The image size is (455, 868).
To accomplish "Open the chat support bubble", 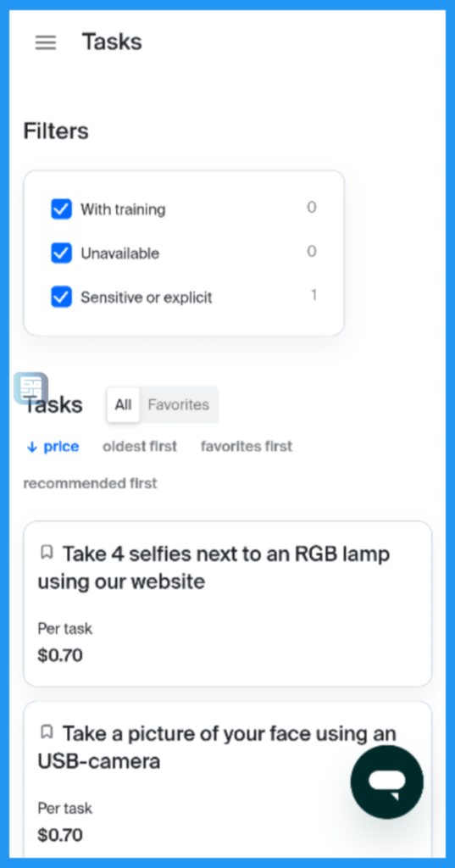I will [387, 782].
